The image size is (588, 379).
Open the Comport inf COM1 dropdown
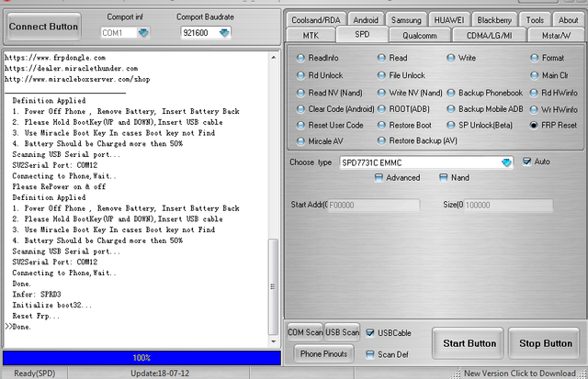143,33
